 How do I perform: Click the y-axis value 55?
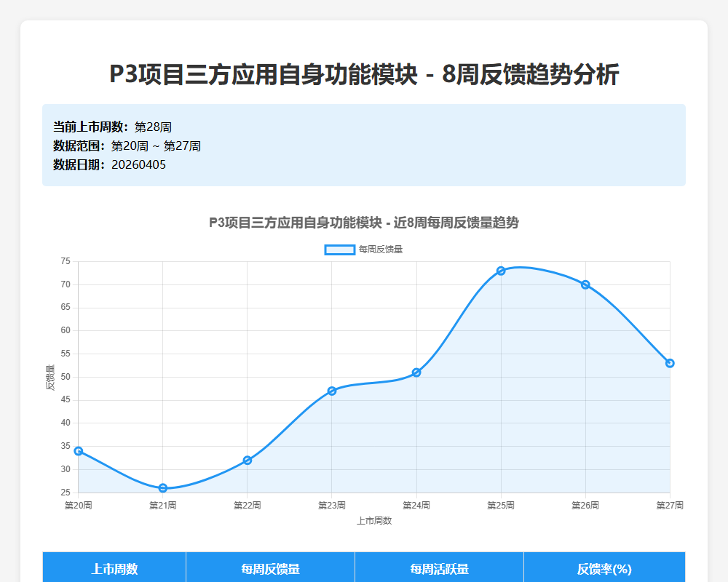click(x=66, y=354)
